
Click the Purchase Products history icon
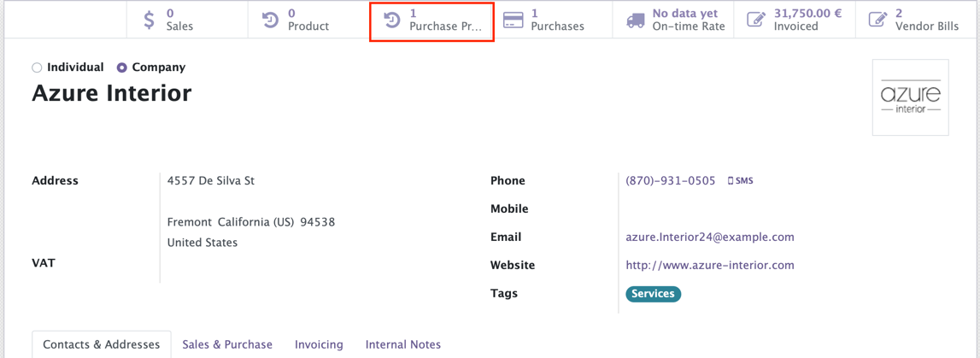(392, 20)
